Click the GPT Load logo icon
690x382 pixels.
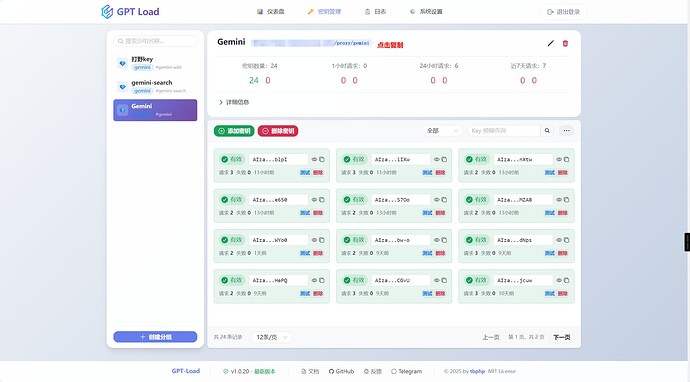pos(107,11)
